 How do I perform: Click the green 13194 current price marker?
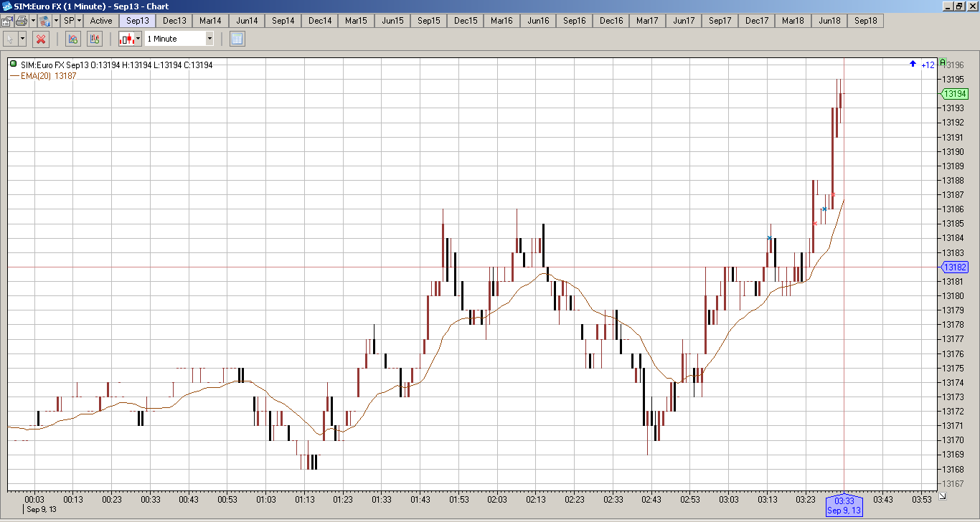click(x=954, y=94)
